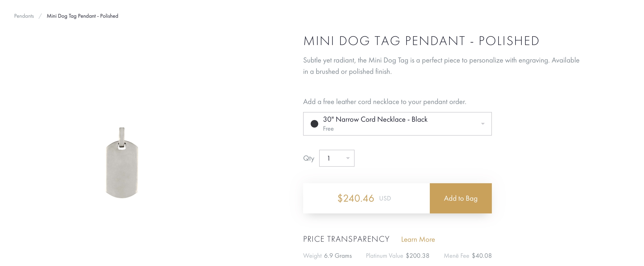Click the Menē Fee $40.08 text

click(x=468, y=255)
